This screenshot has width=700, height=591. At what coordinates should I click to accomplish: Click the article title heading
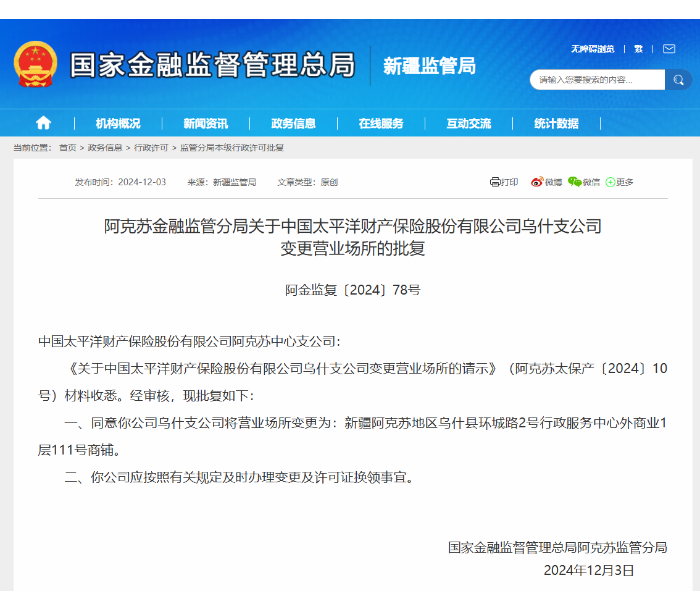point(352,237)
